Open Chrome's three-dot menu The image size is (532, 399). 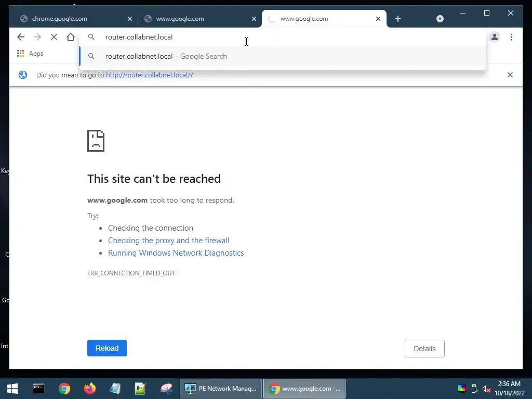[x=511, y=37]
